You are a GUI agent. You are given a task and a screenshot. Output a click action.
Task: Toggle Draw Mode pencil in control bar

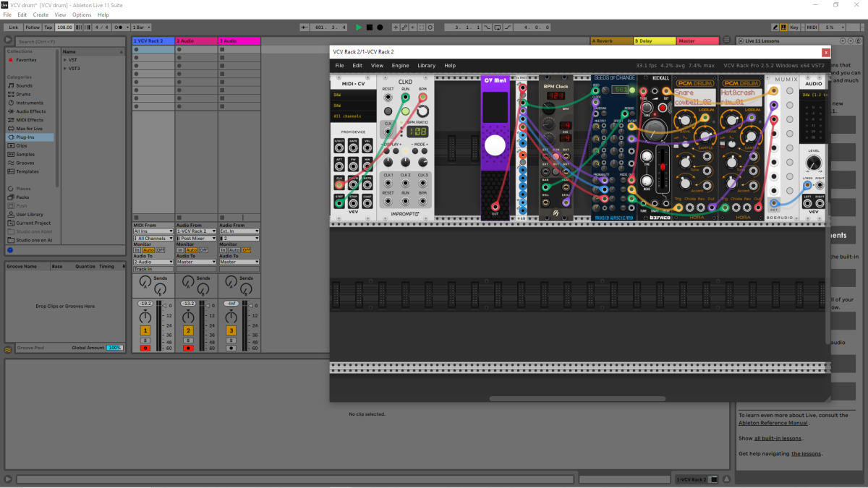(775, 27)
